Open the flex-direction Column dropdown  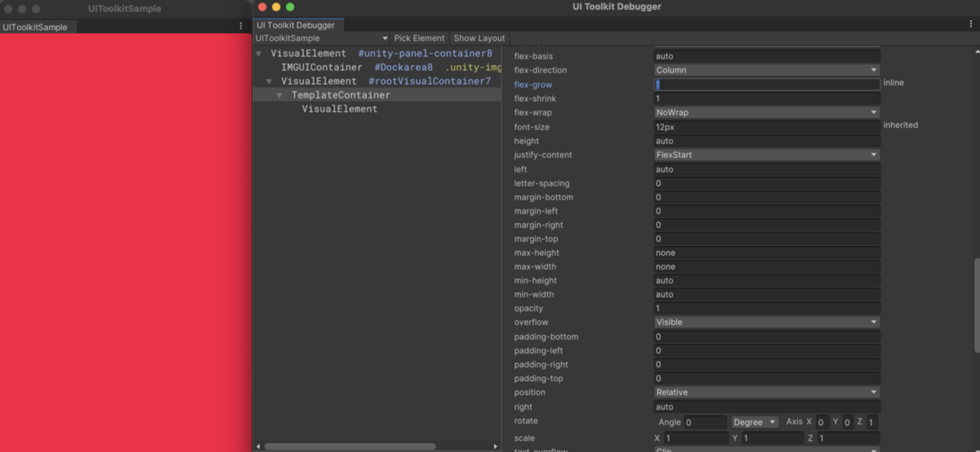pos(766,70)
